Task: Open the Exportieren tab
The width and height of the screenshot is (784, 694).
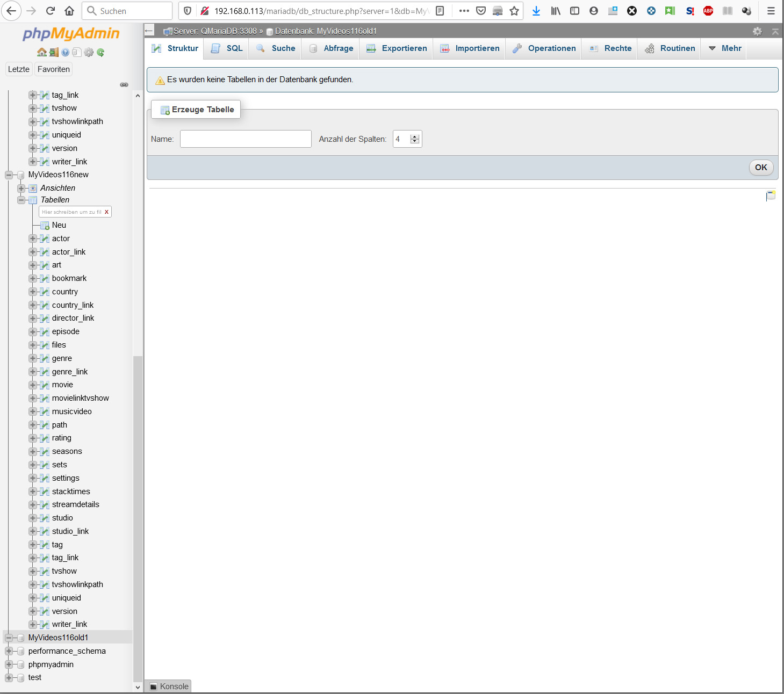Action: [x=397, y=48]
